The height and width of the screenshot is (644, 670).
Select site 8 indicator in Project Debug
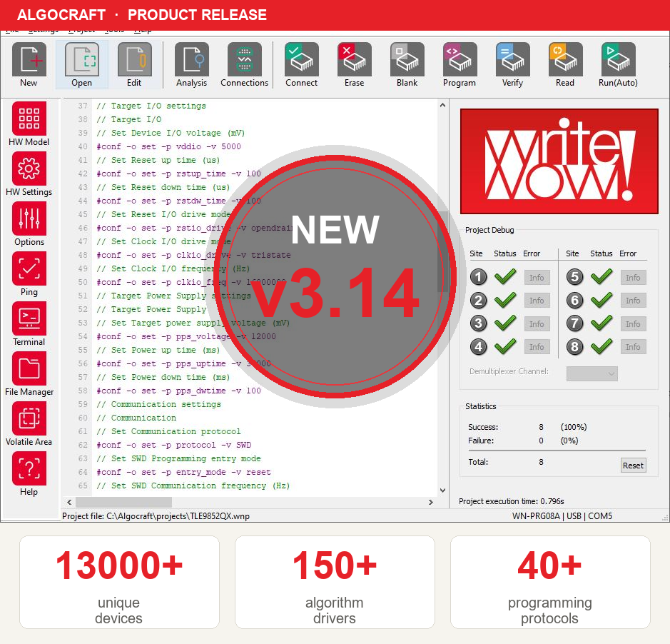pyautogui.click(x=574, y=346)
